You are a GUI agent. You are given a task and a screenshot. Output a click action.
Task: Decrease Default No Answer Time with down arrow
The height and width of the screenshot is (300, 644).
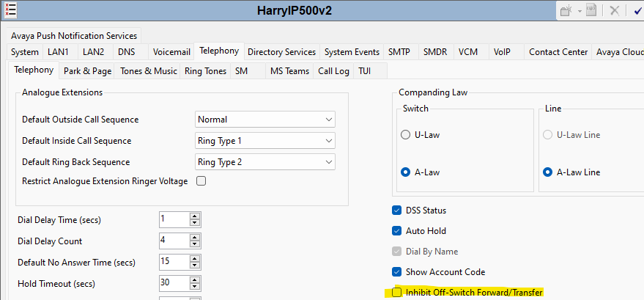click(195, 266)
